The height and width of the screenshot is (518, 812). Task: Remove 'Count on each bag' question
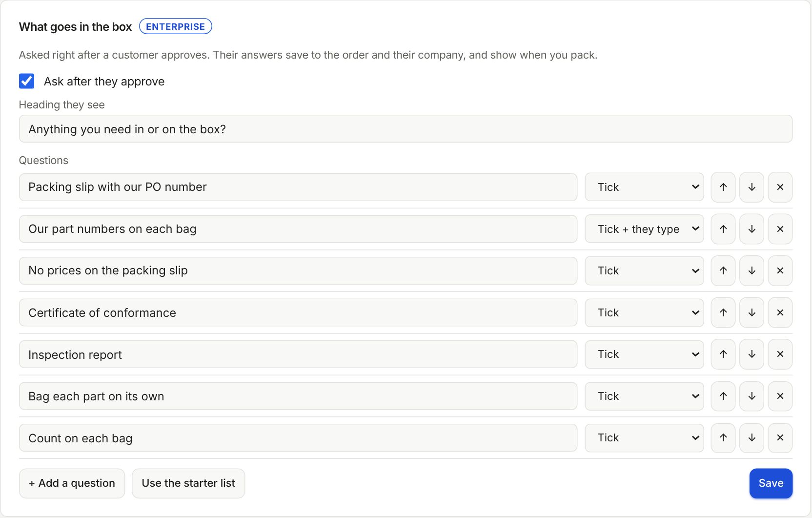tap(780, 438)
